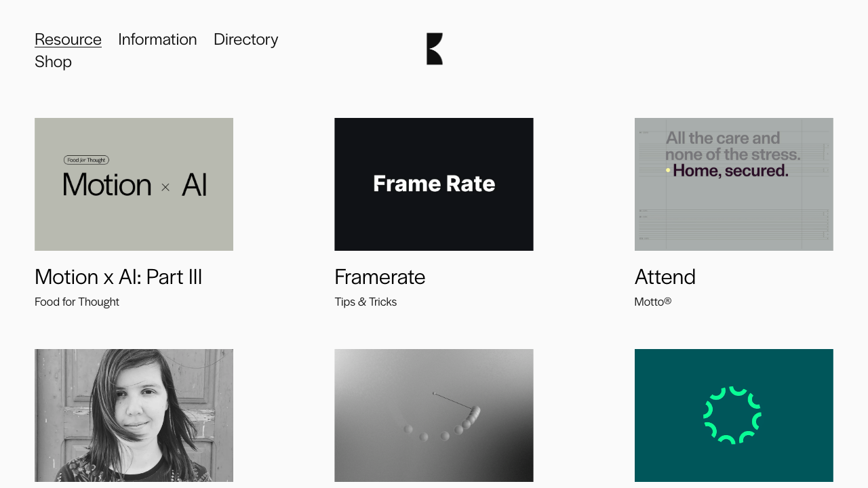The image size is (868, 488).
Task: Click the yellow dot beside 'Home, secured.'
Action: click(667, 171)
